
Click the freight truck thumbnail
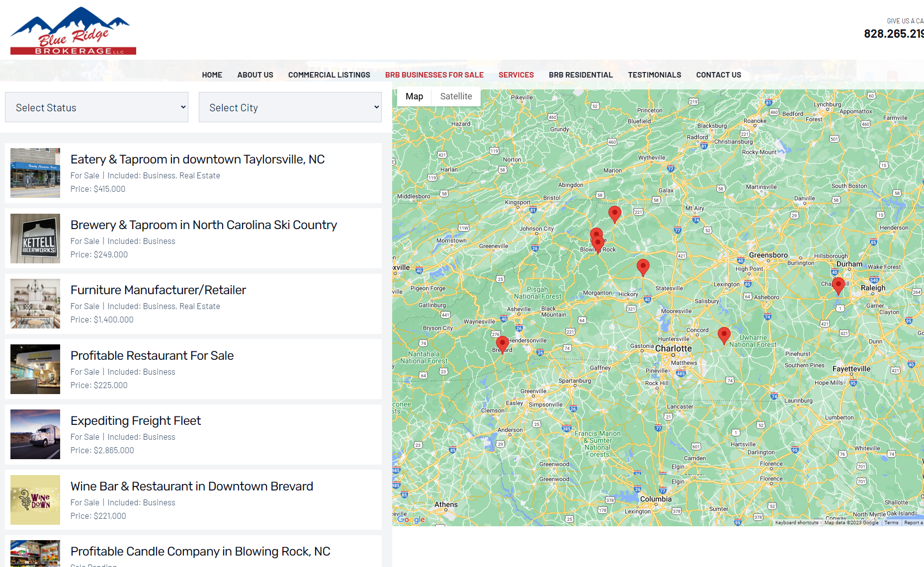[35, 434]
